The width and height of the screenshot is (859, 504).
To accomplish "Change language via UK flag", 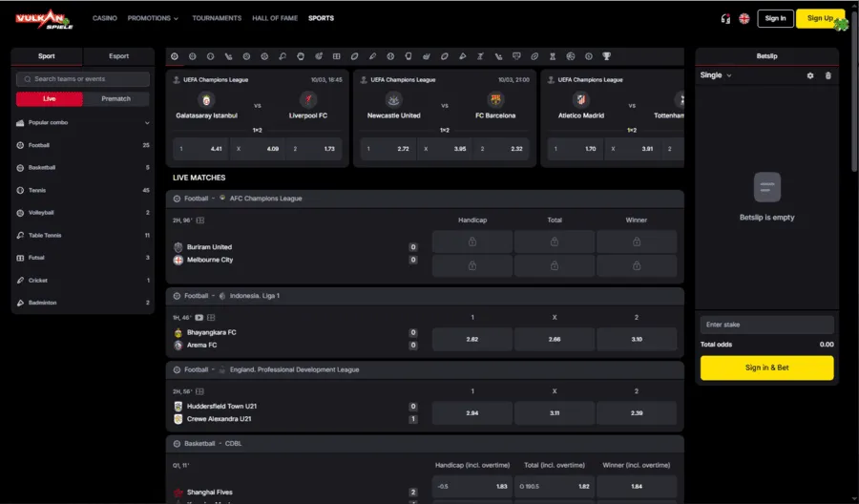I will tap(744, 19).
